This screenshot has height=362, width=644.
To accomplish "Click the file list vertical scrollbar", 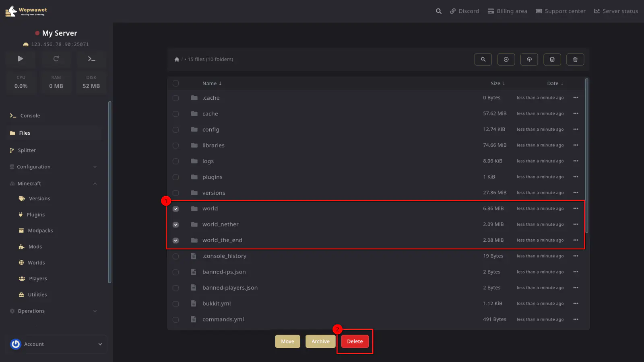I will click(x=586, y=155).
